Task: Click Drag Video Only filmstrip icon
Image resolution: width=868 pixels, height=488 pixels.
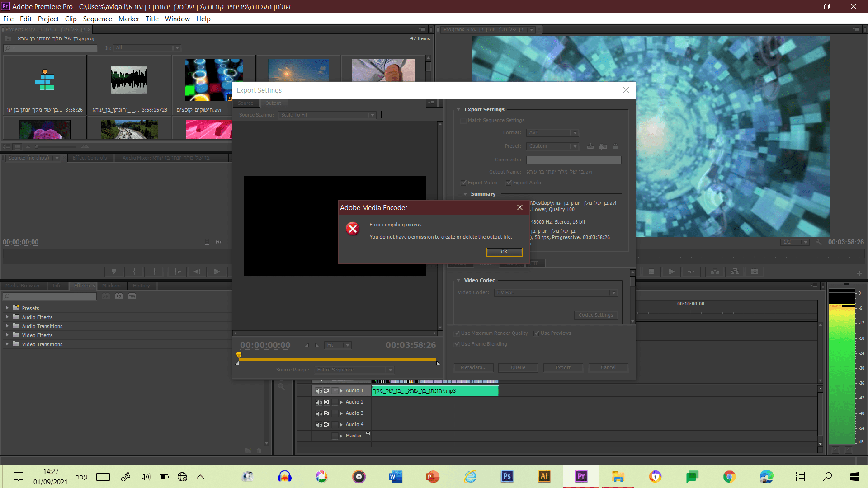Action: 207,242
